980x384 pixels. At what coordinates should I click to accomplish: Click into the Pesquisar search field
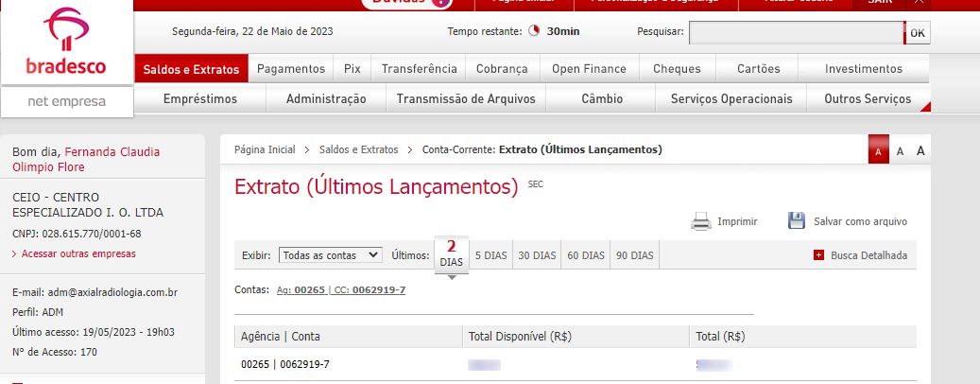pyautogui.click(x=797, y=33)
